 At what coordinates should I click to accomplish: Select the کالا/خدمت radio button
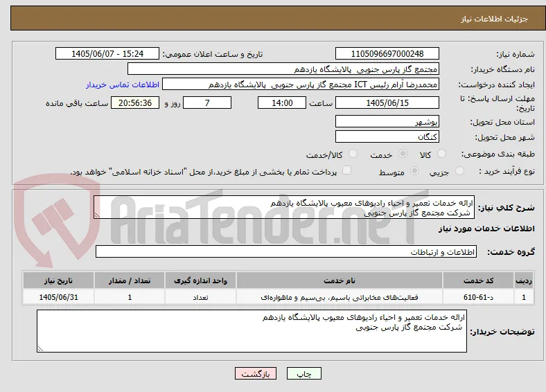pyautogui.click(x=353, y=154)
